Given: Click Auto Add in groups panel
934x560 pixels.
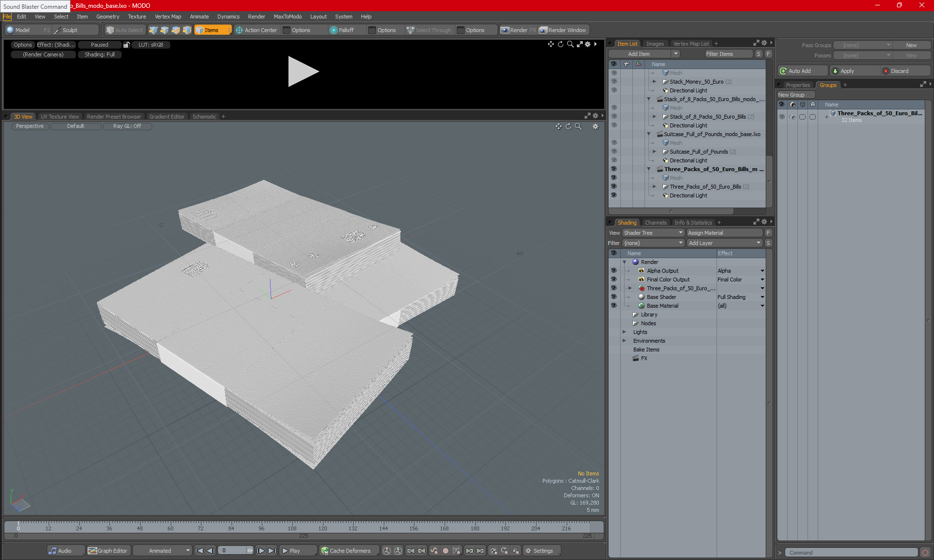Looking at the screenshot, I should click(802, 71).
